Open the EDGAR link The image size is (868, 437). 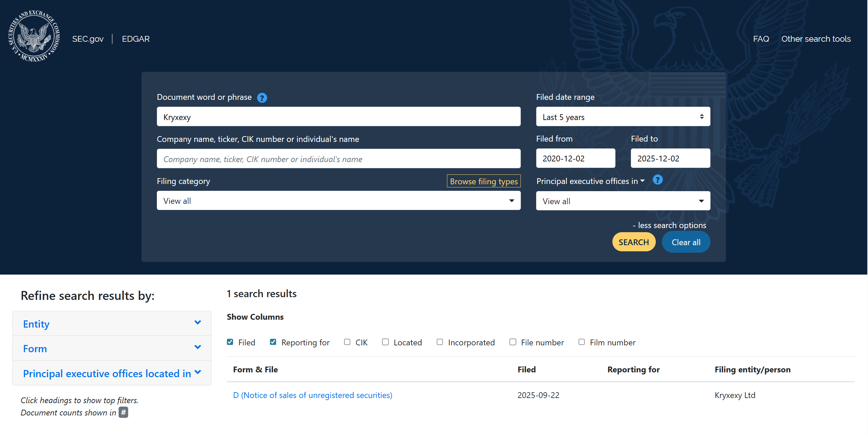(136, 39)
